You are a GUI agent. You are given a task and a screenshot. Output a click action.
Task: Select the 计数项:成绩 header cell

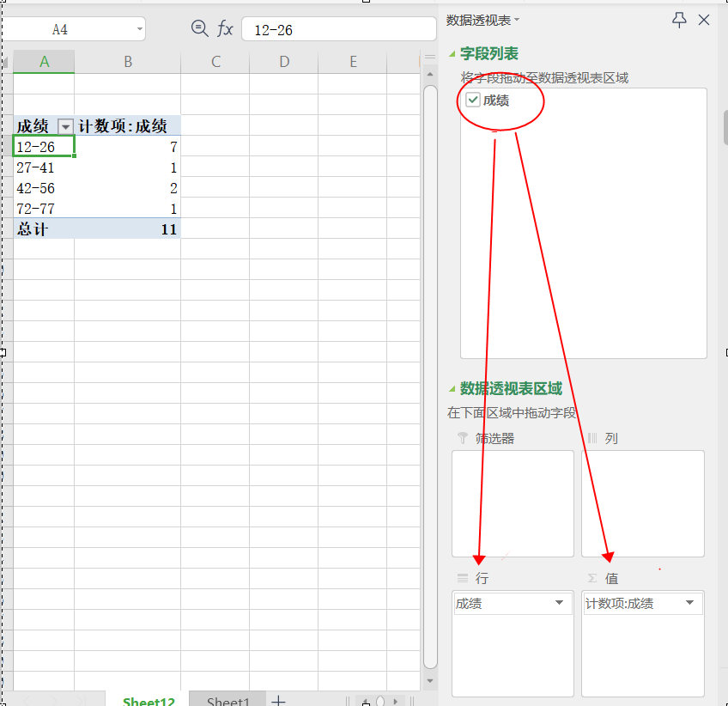point(128,126)
